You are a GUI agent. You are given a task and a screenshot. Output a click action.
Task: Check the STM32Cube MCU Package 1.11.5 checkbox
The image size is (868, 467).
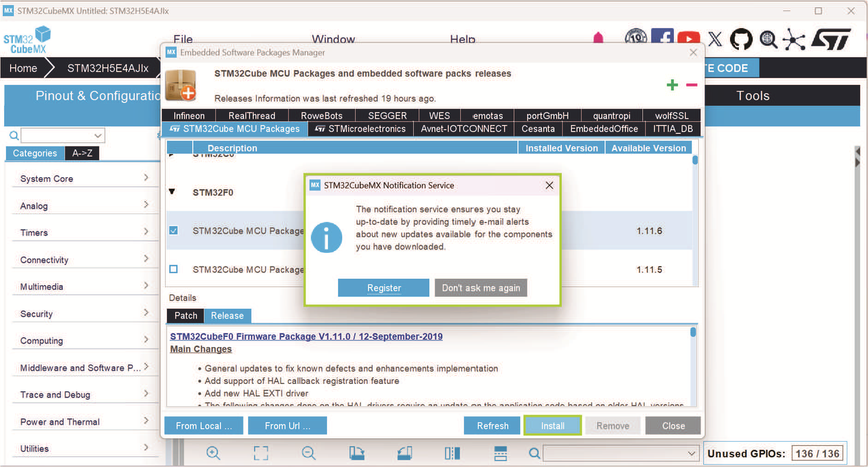pyautogui.click(x=173, y=269)
